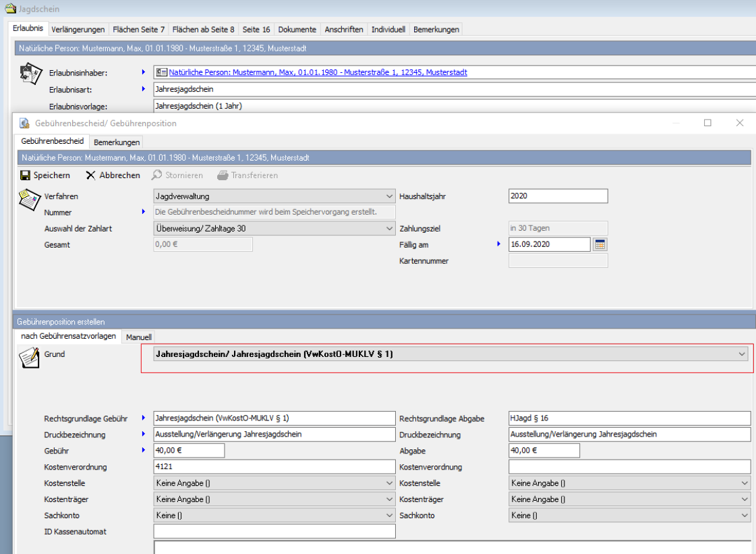Click the Transferieren printer icon

click(x=223, y=175)
